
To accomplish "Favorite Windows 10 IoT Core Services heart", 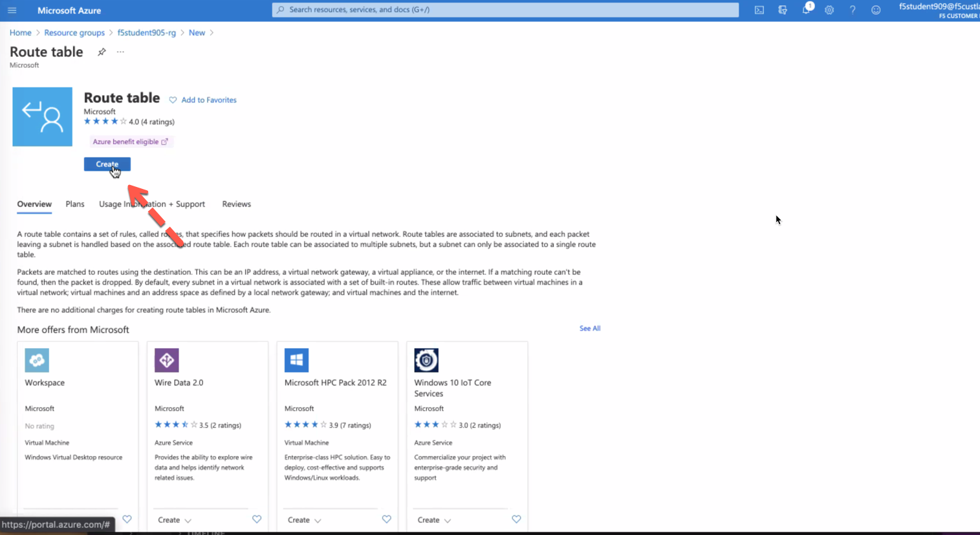I will tap(516, 519).
